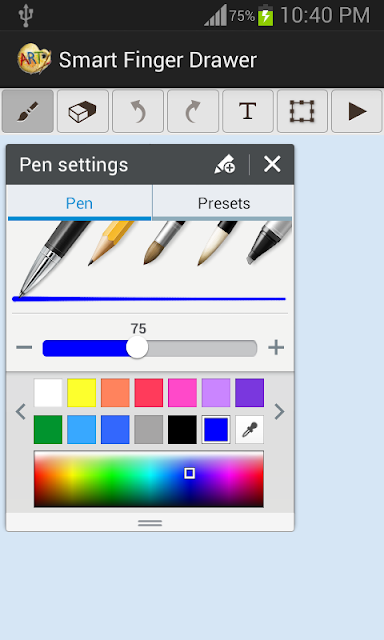Image resolution: width=384 pixels, height=640 pixels.
Task: Pick the eyedropper color picker
Action: 249,429
